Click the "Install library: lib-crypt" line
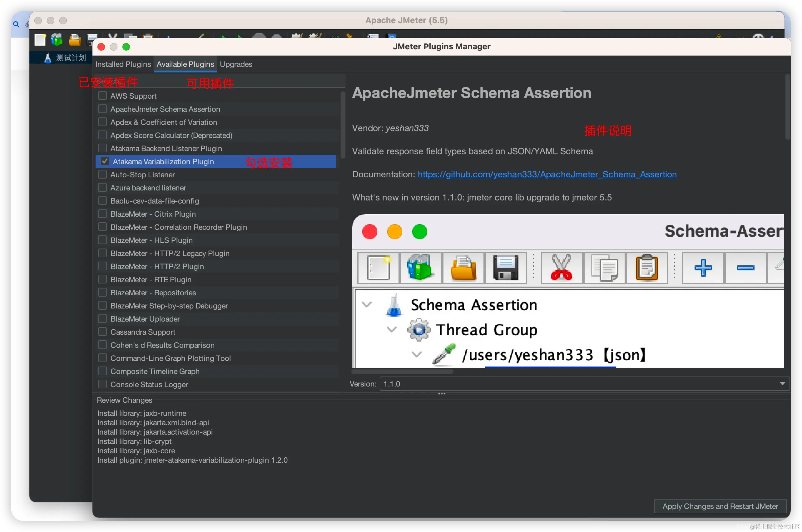802x532 pixels. click(x=134, y=441)
